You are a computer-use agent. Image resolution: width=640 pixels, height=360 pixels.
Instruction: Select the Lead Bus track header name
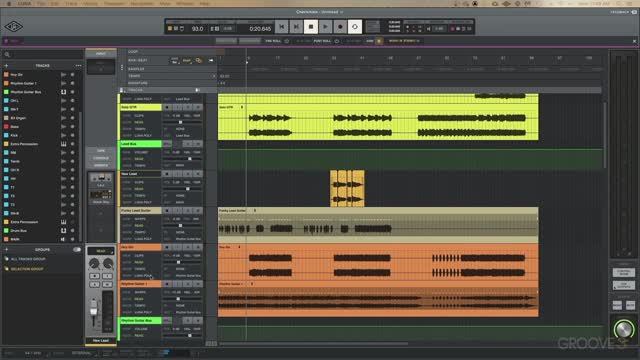(x=141, y=144)
